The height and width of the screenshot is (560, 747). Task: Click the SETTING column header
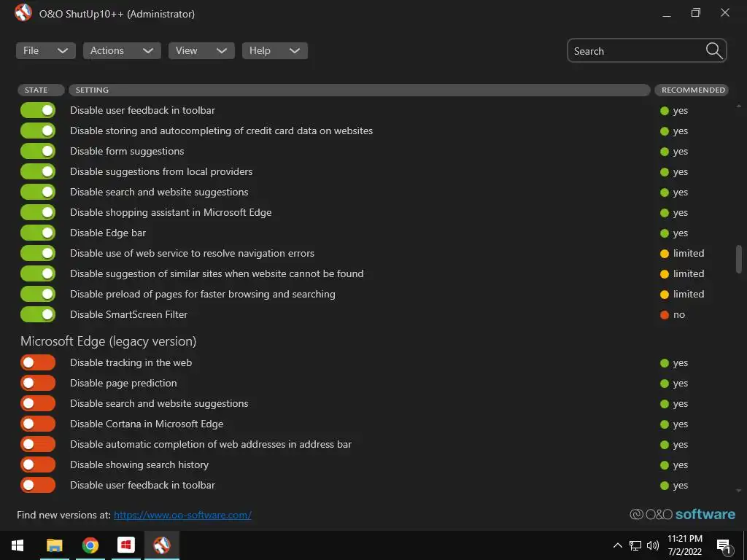360,90
